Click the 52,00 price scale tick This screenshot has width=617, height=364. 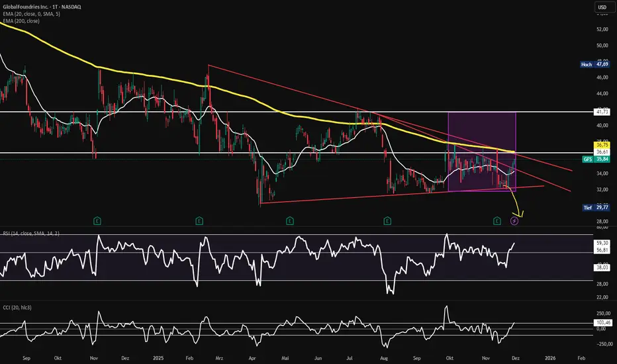click(x=602, y=29)
